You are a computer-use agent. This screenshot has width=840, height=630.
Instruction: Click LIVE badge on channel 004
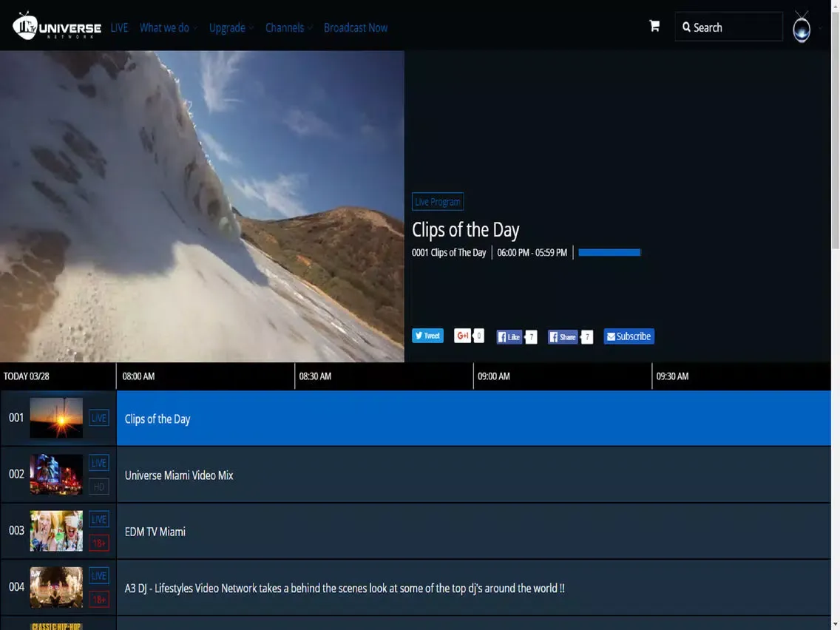pos(98,576)
